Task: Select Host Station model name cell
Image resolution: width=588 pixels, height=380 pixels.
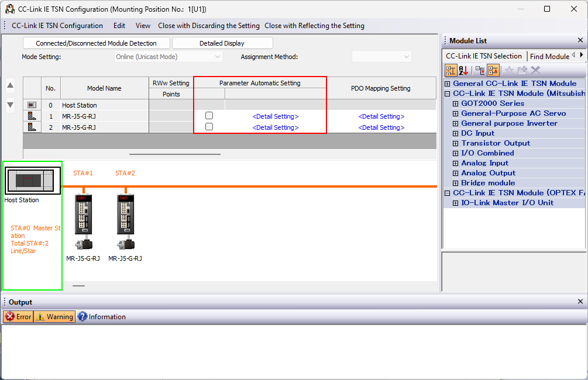Action: coord(105,105)
